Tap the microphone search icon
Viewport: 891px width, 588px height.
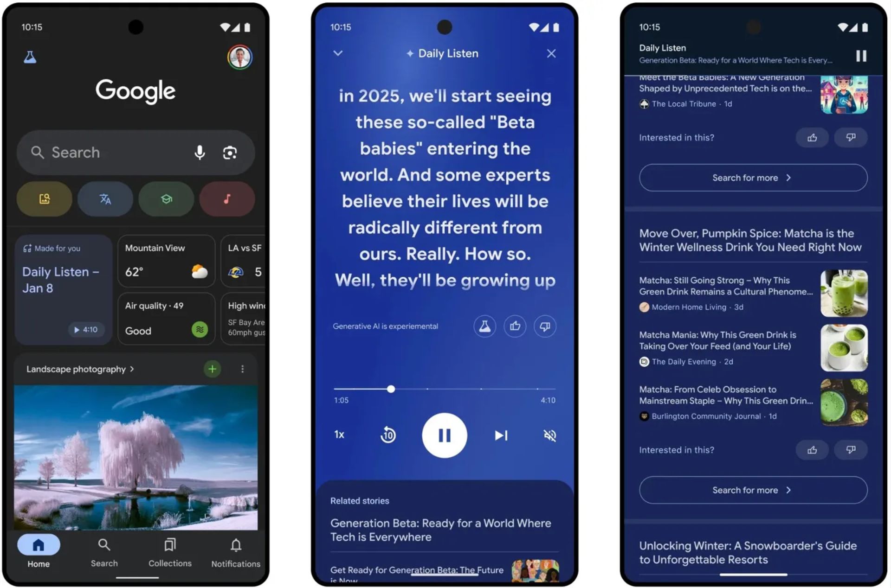tap(200, 152)
